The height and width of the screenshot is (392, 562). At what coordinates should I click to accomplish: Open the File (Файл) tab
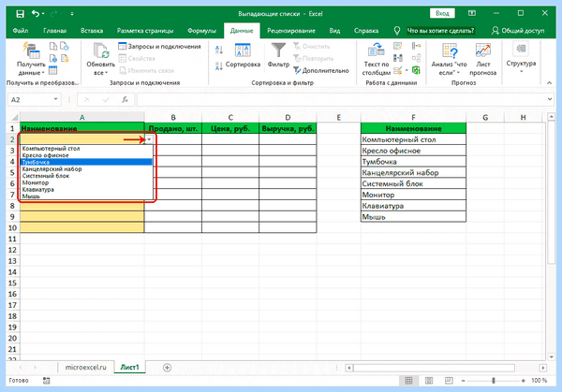click(x=21, y=31)
